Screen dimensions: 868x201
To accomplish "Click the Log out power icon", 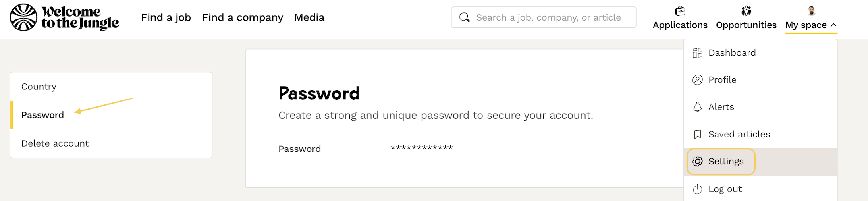I will pyautogui.click(x=698, y=189).
